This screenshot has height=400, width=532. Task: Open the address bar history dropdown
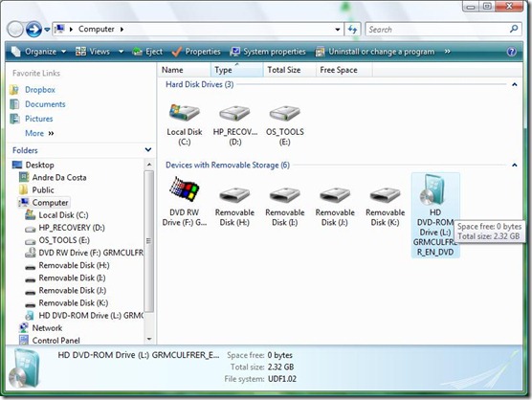[338, 30]
